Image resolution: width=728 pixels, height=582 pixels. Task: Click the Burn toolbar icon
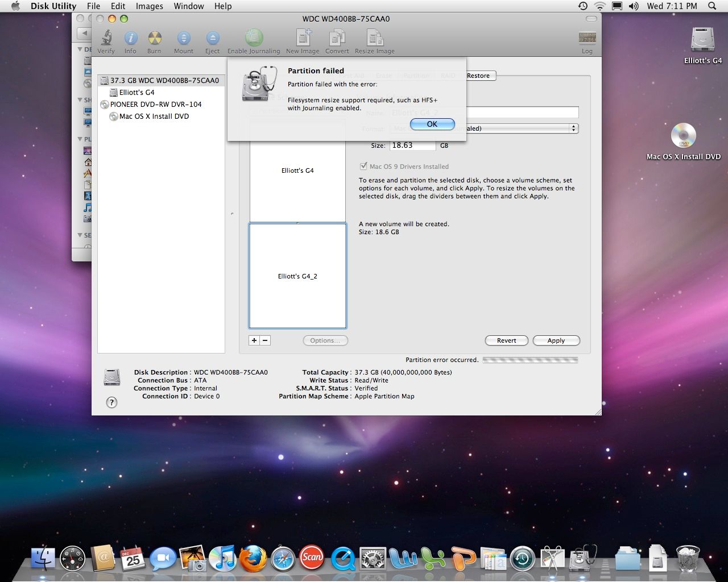154,39
